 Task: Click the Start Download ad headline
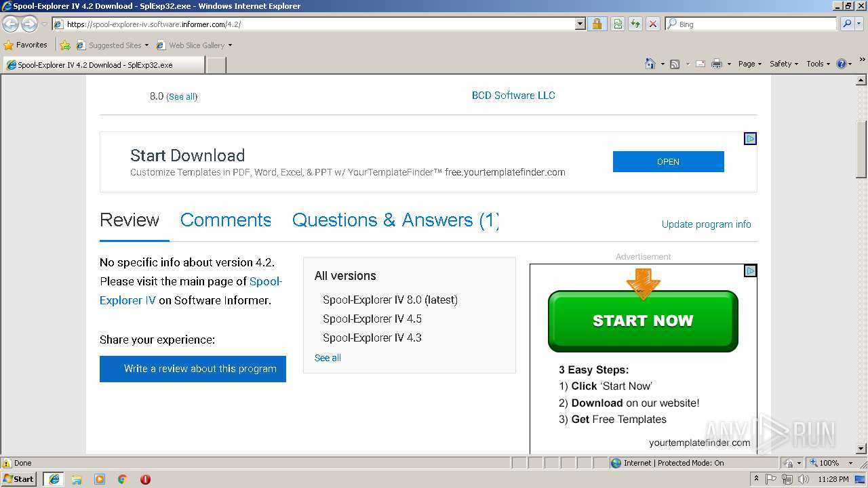(x=187, y=155)
